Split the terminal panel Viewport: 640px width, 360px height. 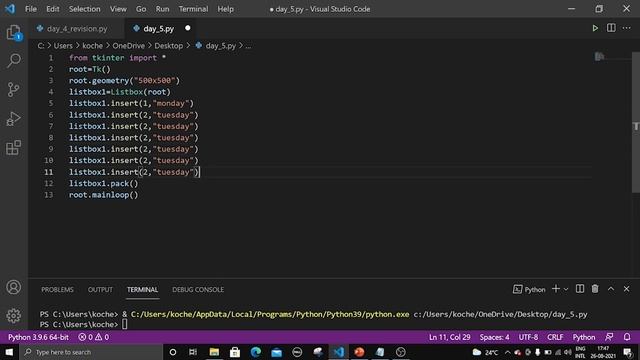580,289
